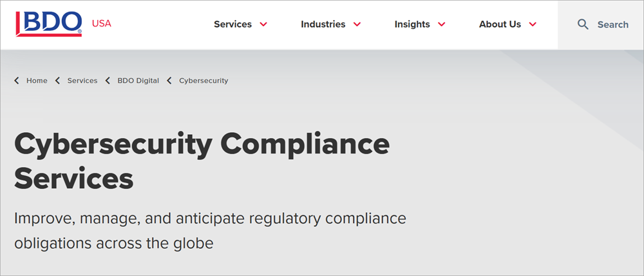The width and height of the screenshot is (644, 276).
Task: Click the chevron icon before Services breadcrumb
Action: click(x=57, y=81)
